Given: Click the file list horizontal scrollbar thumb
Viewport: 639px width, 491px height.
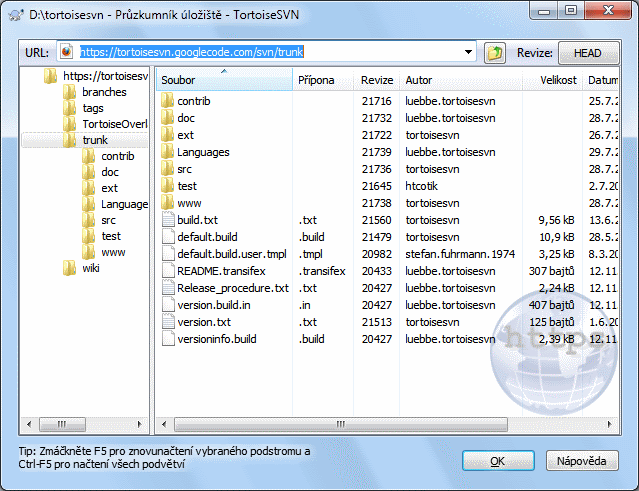Looking at the screenshot, I should pos(341,424).
